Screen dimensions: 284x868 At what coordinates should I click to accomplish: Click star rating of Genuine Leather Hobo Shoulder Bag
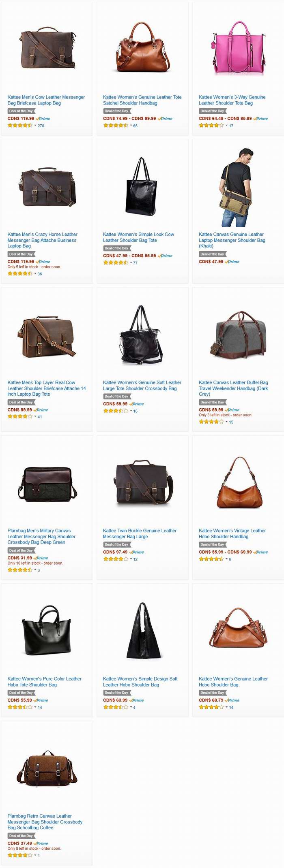(x=211, y=707)
